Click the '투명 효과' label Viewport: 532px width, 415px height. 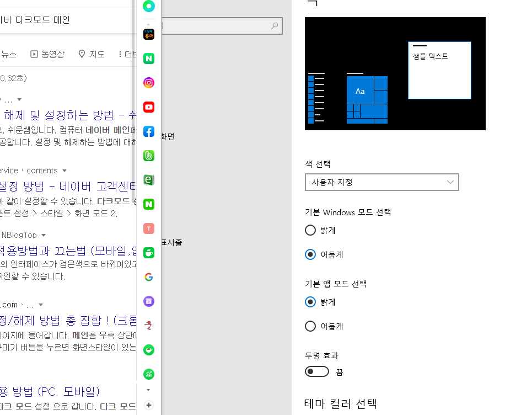coord(321,355)
